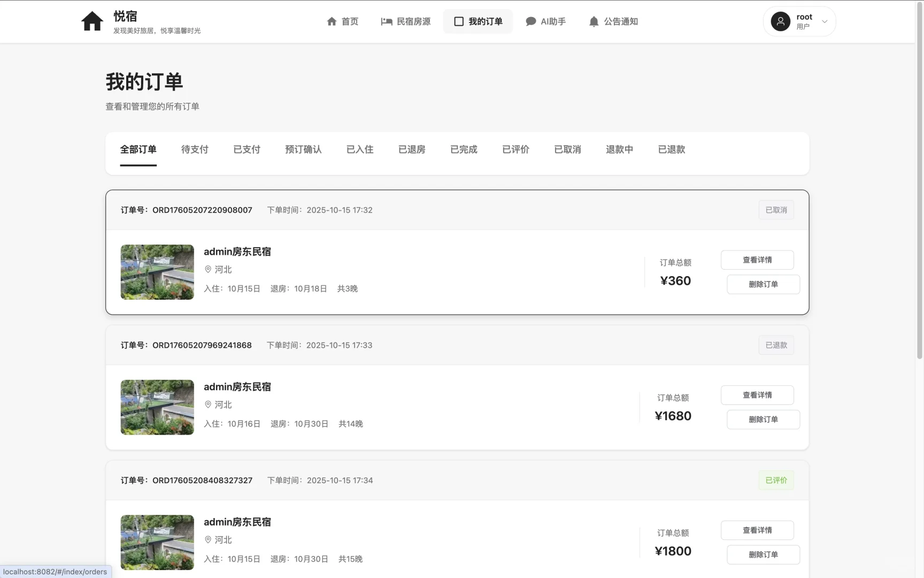Click the location pin icon beside 河北

pyautogui.click(x=209, y=270)
